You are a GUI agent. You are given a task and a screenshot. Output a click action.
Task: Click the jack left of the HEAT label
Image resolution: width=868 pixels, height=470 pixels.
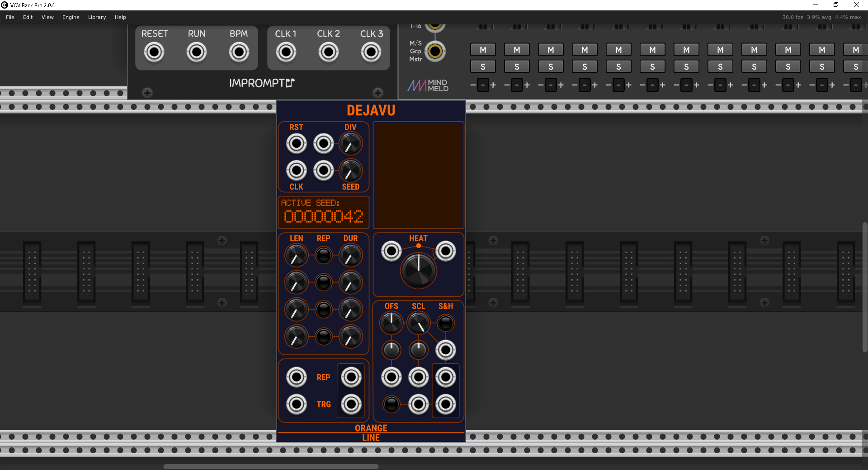[392, 251]
